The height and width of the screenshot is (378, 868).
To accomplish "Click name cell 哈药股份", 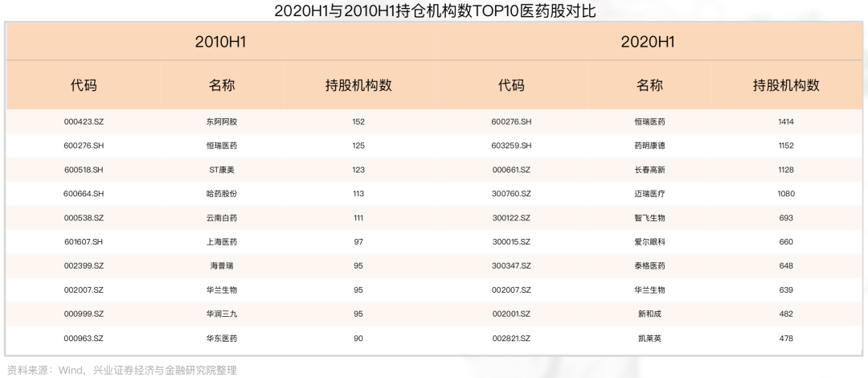I will coord(222,194).
